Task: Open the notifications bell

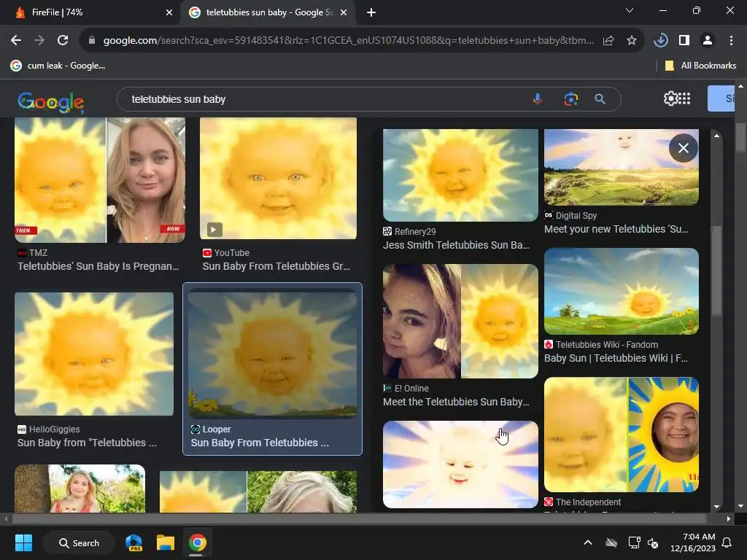Action: [x=727, y=542]
